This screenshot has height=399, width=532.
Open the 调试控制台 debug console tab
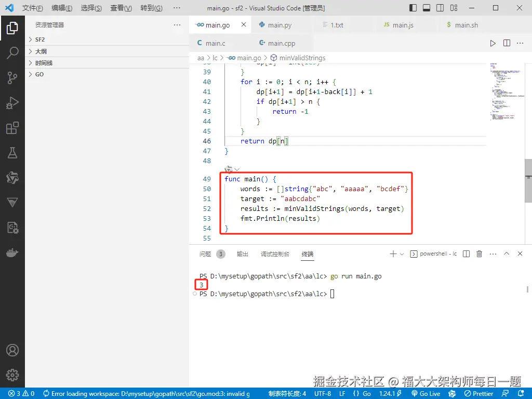tap(275, 254)
